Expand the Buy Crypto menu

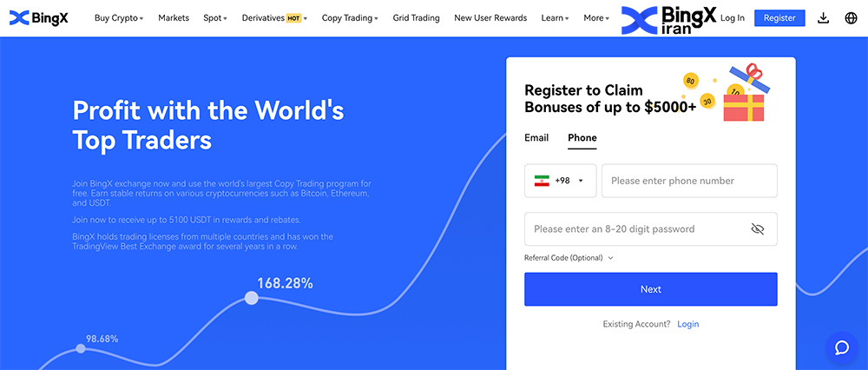click(119, 17)
